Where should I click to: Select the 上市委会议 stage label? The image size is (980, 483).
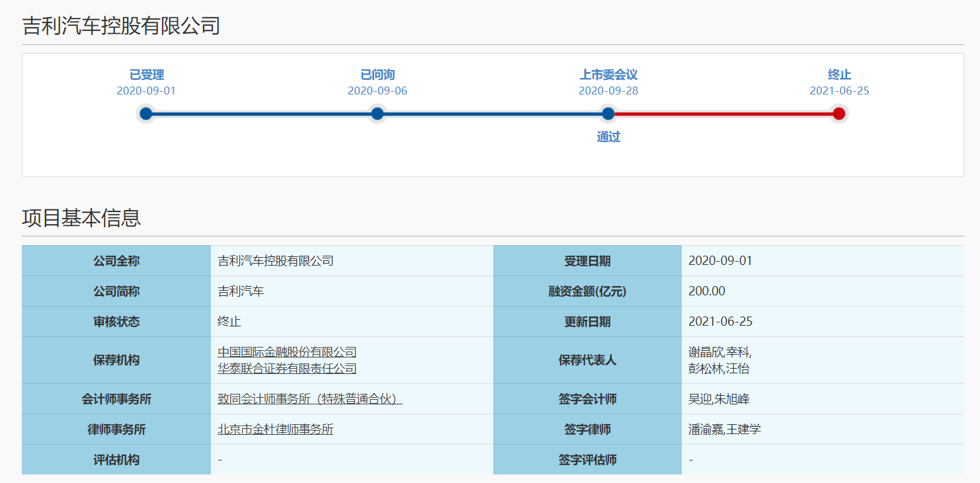click(x=608, y=75)
